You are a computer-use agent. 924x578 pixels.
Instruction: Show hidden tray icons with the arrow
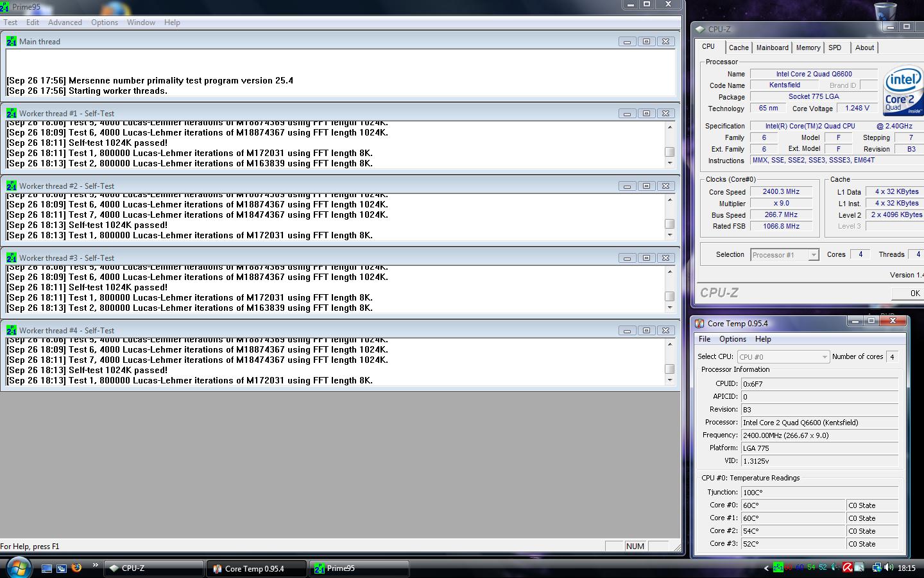(766, 568)
